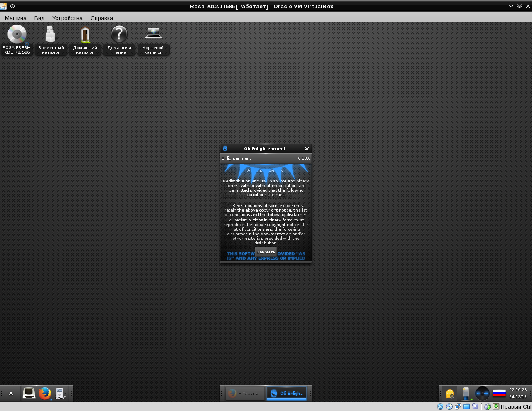Viewport: 532px width, 411px height.
Task: Open the network cable connection tray icon
Action: pyautogui.click(x=466, y=394)
